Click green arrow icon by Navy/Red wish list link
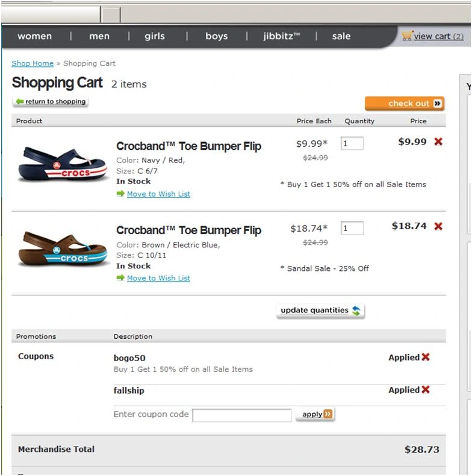This screenshot has height=476, width=472. tap(120, 193)
